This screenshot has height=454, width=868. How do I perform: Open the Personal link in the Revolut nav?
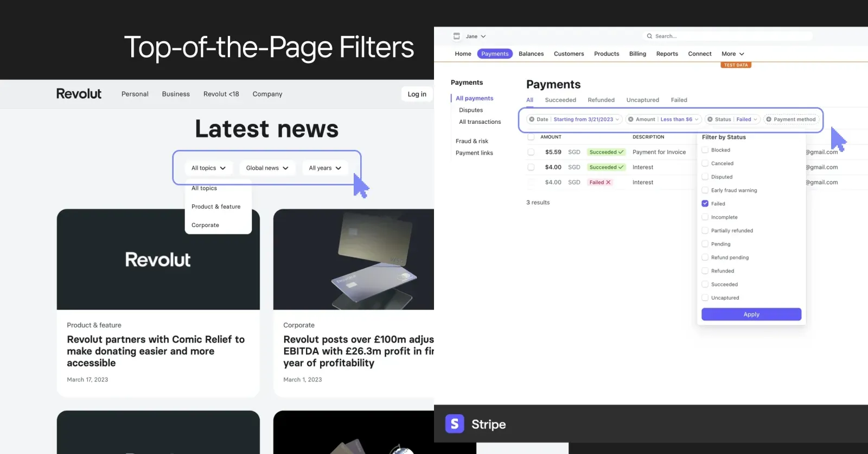click(135, 94)
